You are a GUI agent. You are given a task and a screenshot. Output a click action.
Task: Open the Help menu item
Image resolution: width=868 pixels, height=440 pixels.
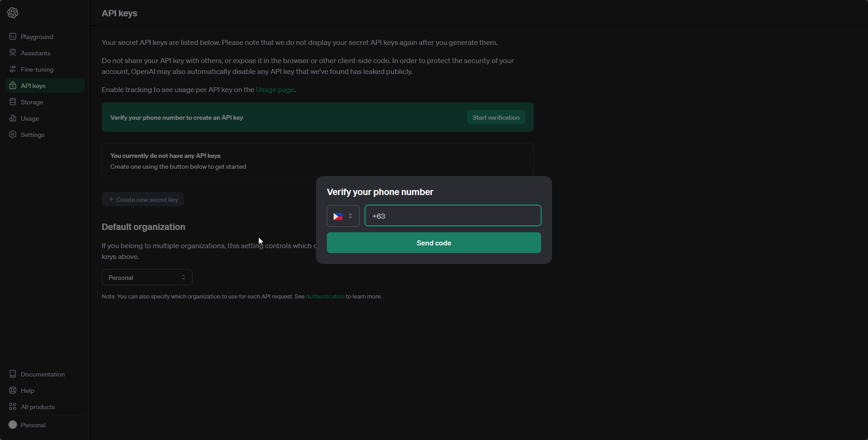click(x=45, y=391)
